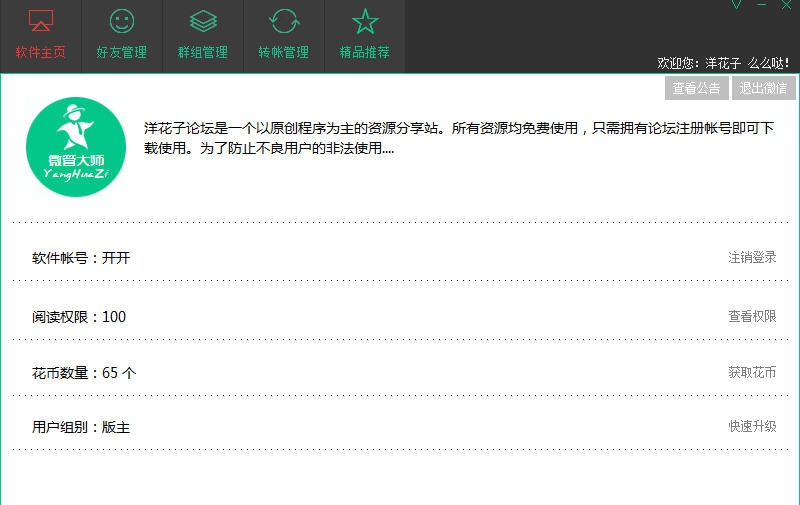Click the 洋花子论坛 description paragraph
This screenshot has height=505, width=800.
point(459,138)
